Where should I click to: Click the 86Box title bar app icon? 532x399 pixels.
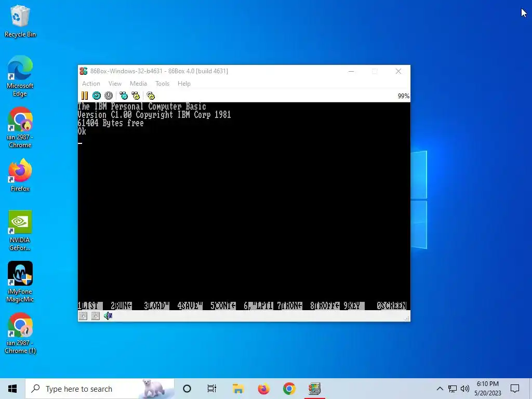84,71
